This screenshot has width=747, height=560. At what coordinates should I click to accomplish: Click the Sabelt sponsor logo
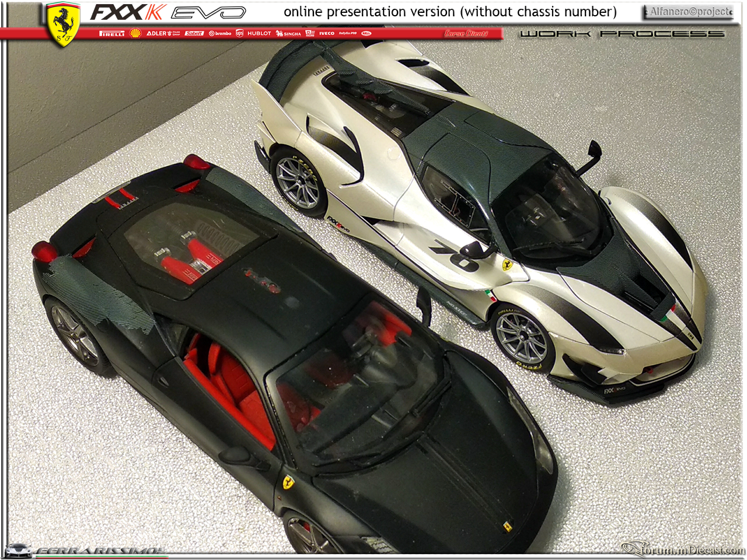point(194,33)
